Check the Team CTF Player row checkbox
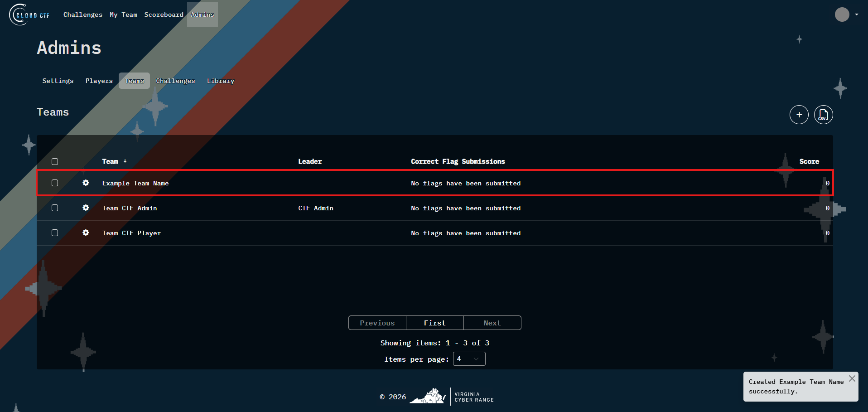 click(x=55, y=233)
